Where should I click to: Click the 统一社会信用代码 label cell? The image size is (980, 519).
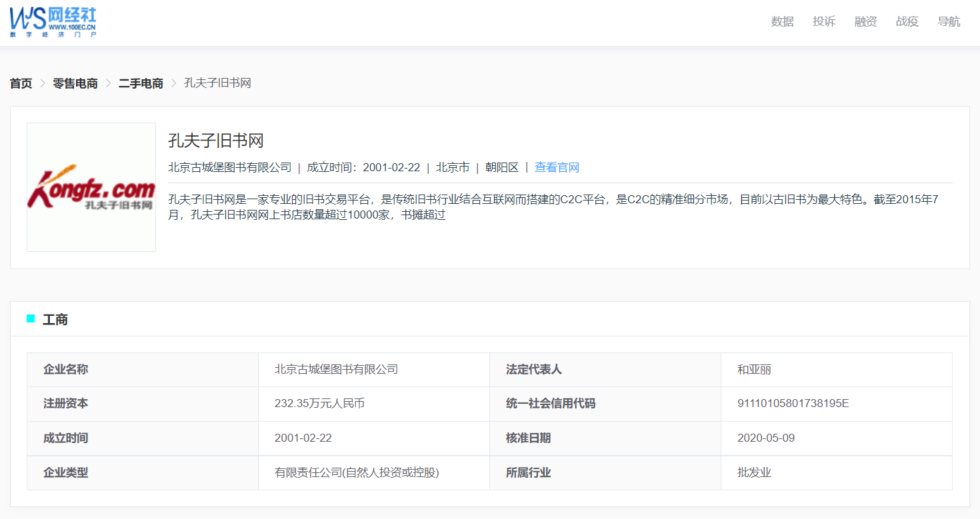[x=605, y=404]
